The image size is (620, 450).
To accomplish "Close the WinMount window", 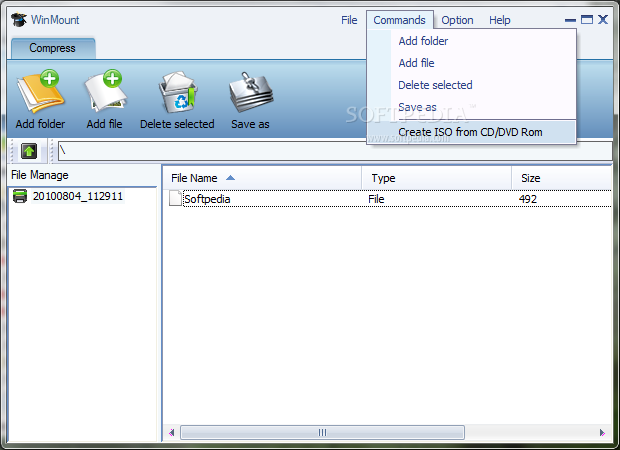I will [603, 19].
